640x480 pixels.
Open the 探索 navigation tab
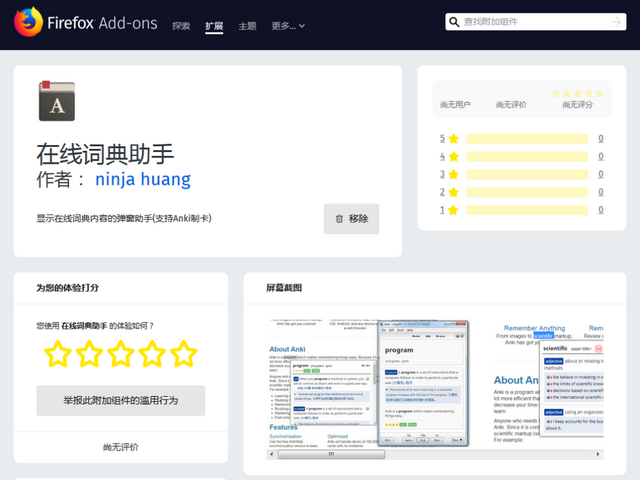(x=181, y=26)
